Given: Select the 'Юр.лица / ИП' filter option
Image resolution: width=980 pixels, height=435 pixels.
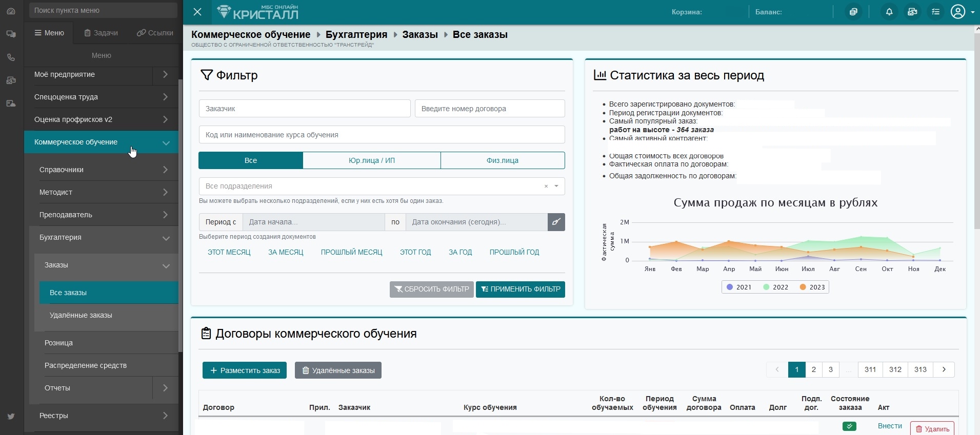Looking at the screenshot, I should coord(371,160).
